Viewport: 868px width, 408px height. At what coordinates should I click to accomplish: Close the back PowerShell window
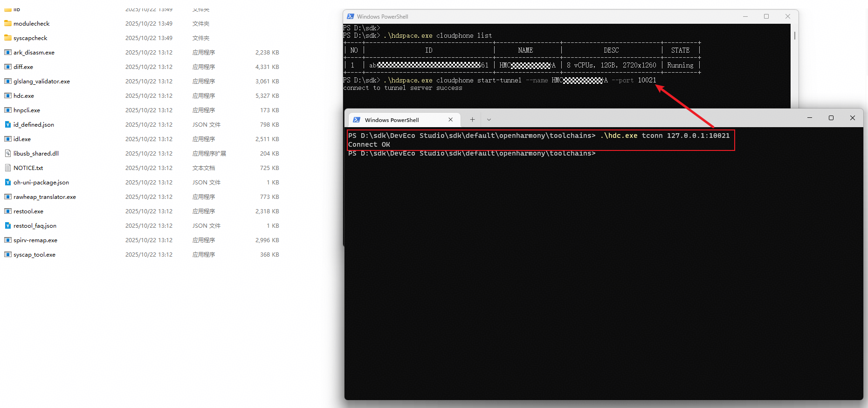click(788, 16)
